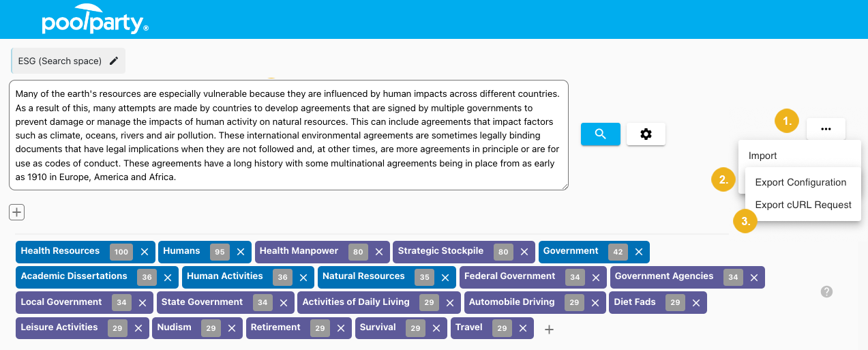Image resolution: width=868 pixels, height=350 pixels.
Task: Open the three-dots more options menu
Action: [826, 128]
